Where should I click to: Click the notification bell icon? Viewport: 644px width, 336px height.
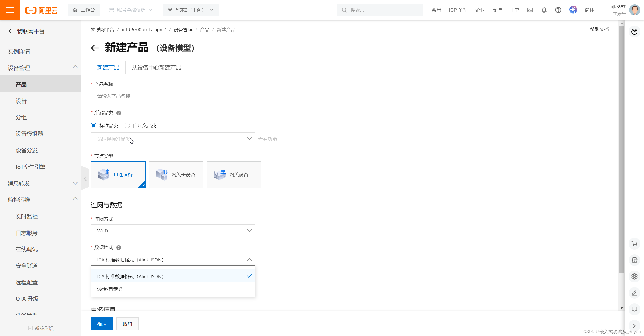[544, 10]
